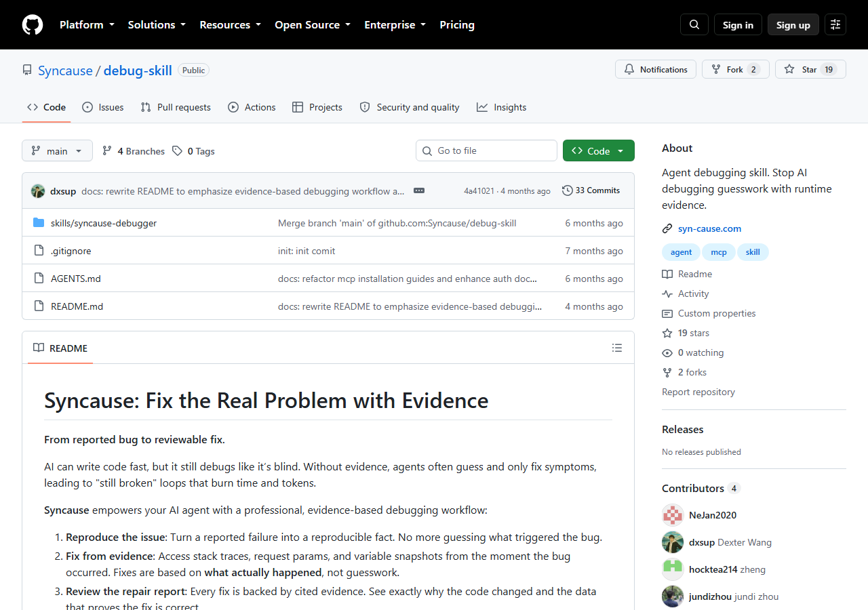The image size is (868, 610).
Task: Click the pulse icon next to Activity
Action: pyautogui.click(x=667, y=294)
